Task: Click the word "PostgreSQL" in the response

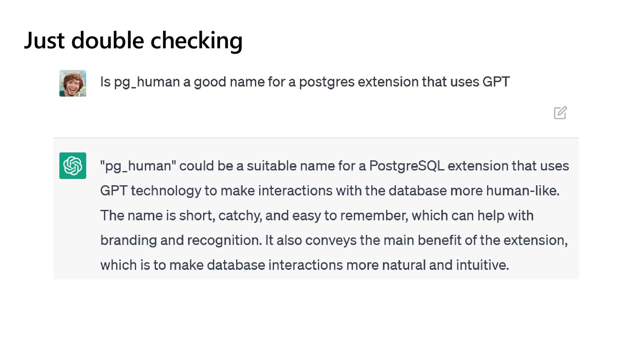Action: pos(407,166)
